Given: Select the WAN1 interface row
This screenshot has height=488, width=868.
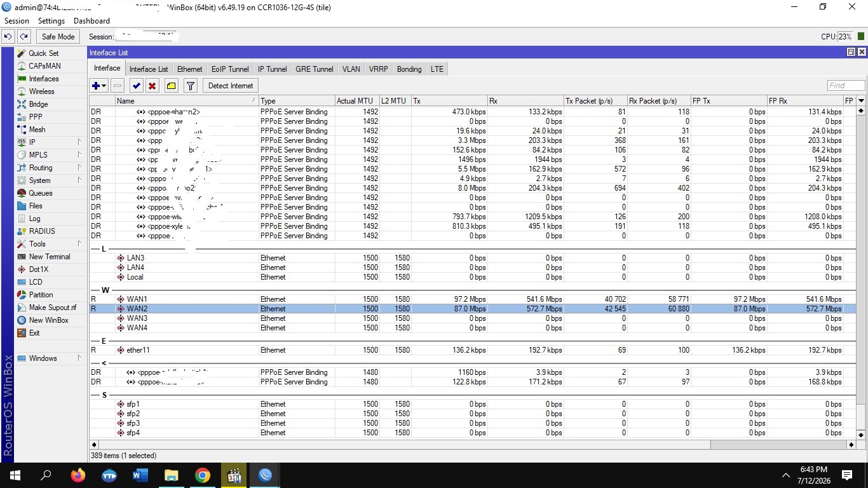Looking at the screenshot, I should pos(473,299).
